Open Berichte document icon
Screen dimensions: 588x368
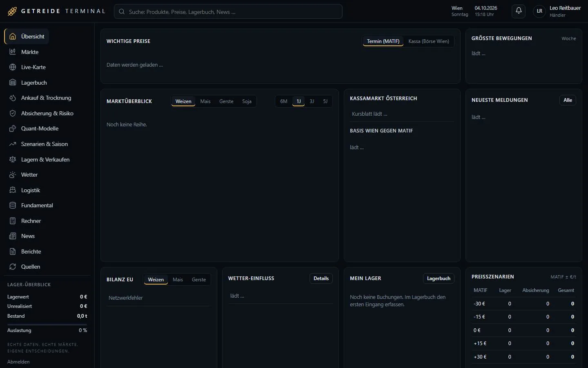tap(13, 251)
